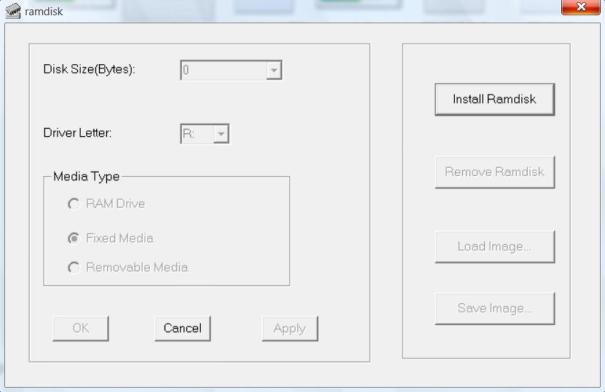This screenshot has height=392, width=605.
Task: Click Install Ramdisk button
Action: point(494,99)
